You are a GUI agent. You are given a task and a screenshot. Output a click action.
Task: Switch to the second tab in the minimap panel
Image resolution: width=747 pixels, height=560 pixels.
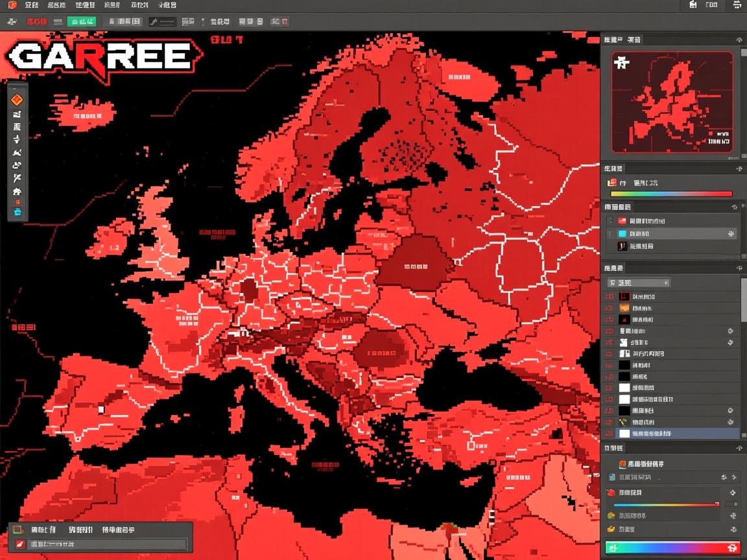[x=633, y=40]
